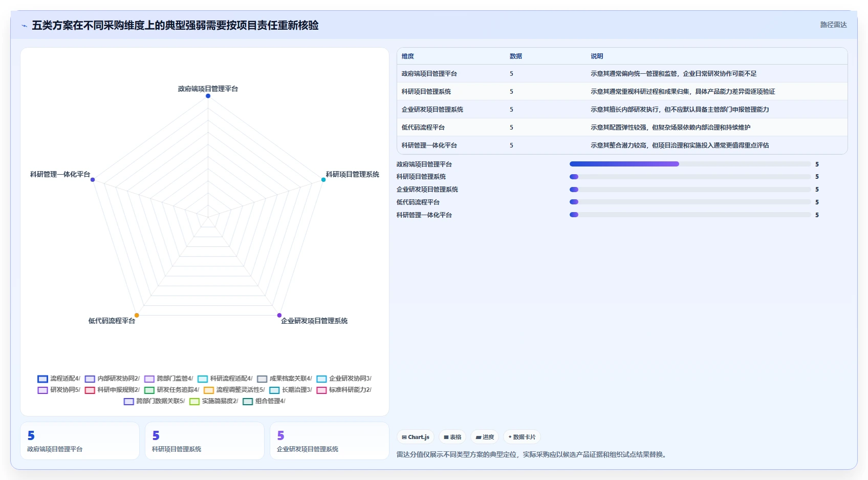Screen dimensions: 868x480
Task: Click the 科研管理一体化平台 progress bar
Action: [x=690, y=215]
